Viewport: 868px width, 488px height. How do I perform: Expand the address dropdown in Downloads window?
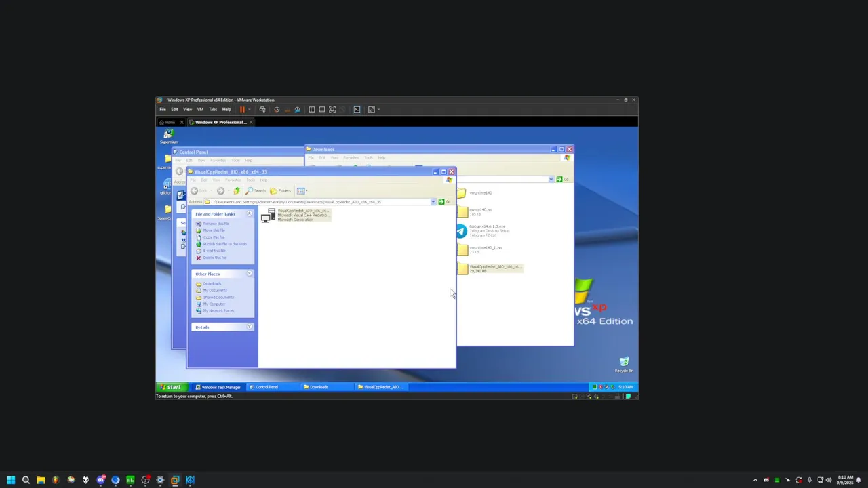[551, 180]
